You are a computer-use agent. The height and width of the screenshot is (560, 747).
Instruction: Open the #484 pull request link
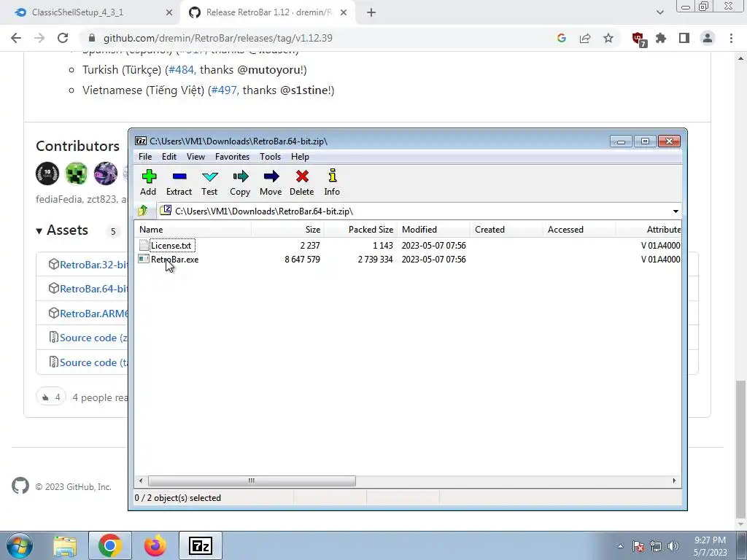point(181,69)
